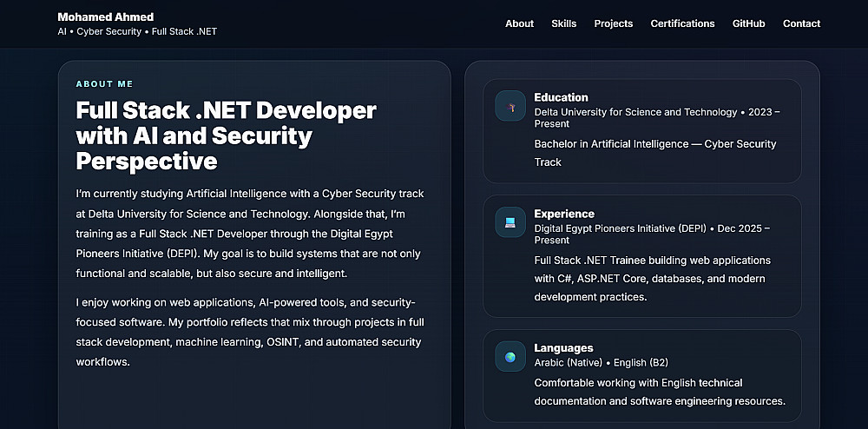Click the Digital Egypt Pioneers Initiative subtitle
The image size is (868, 429).
[651, 234]
